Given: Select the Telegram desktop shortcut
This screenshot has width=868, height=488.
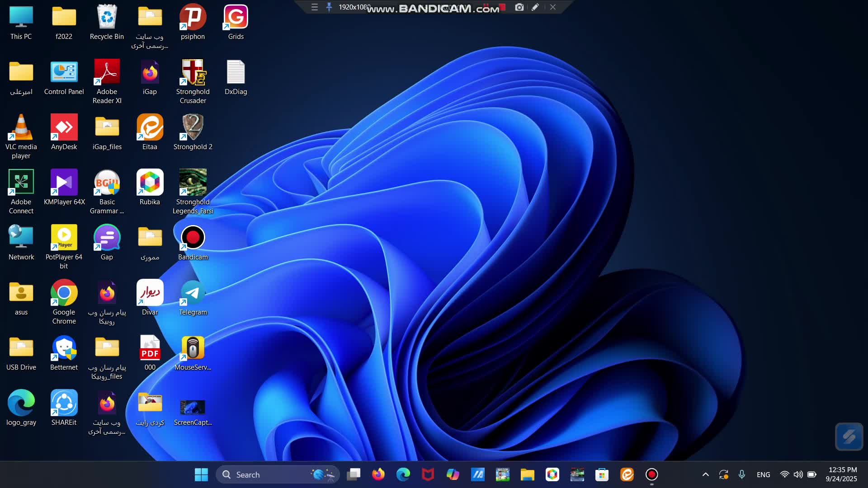Looking at the screenshot, I should (193, 298).
